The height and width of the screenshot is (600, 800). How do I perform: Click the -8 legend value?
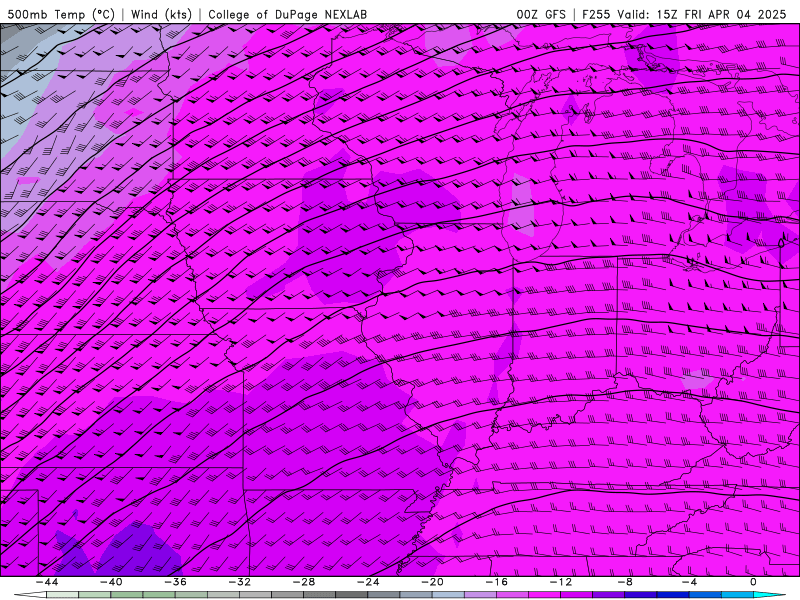tap(626, 582)
